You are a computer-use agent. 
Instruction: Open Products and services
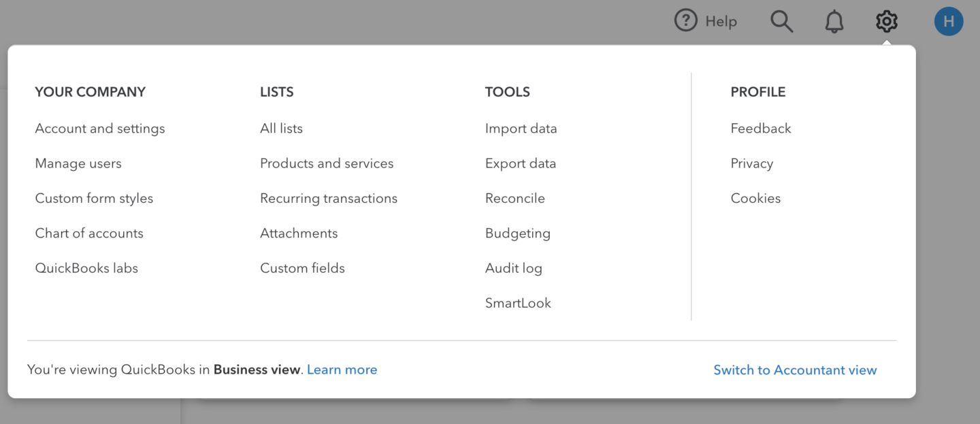coord(327,163)
